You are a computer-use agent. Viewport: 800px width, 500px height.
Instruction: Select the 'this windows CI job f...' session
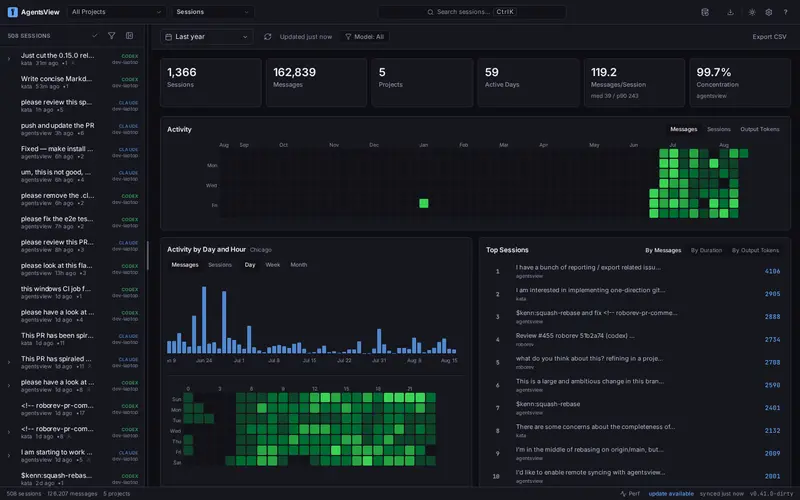pyautogui.click(x=72, y=292)
